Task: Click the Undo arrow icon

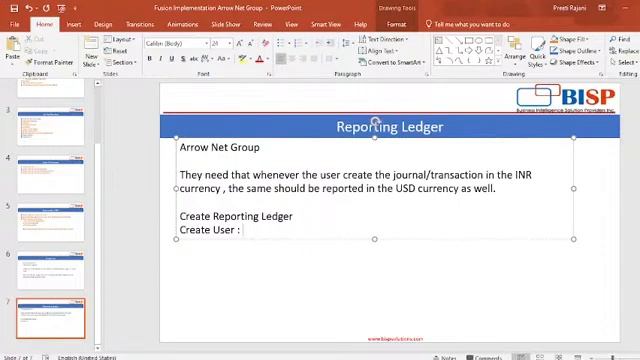Action: pos(28,8)
